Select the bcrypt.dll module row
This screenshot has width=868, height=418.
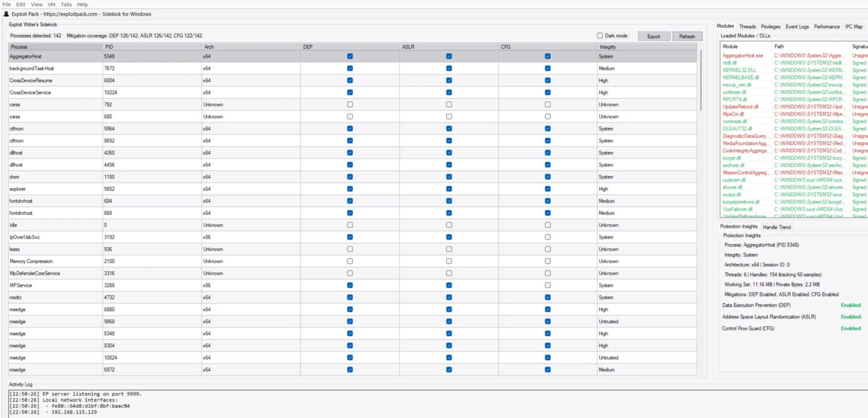[x=793, y=158]
